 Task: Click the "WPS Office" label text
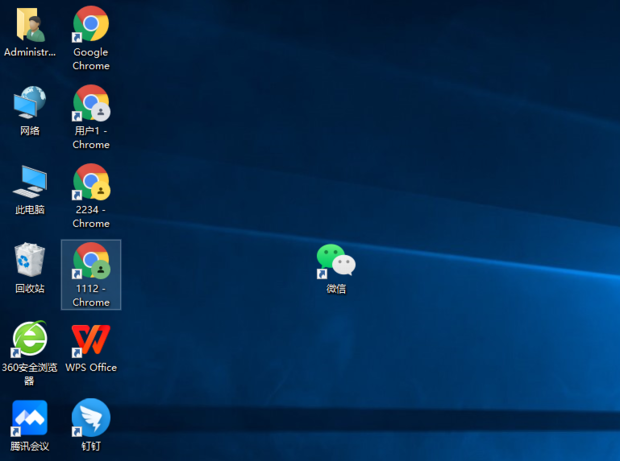point(91,367)
